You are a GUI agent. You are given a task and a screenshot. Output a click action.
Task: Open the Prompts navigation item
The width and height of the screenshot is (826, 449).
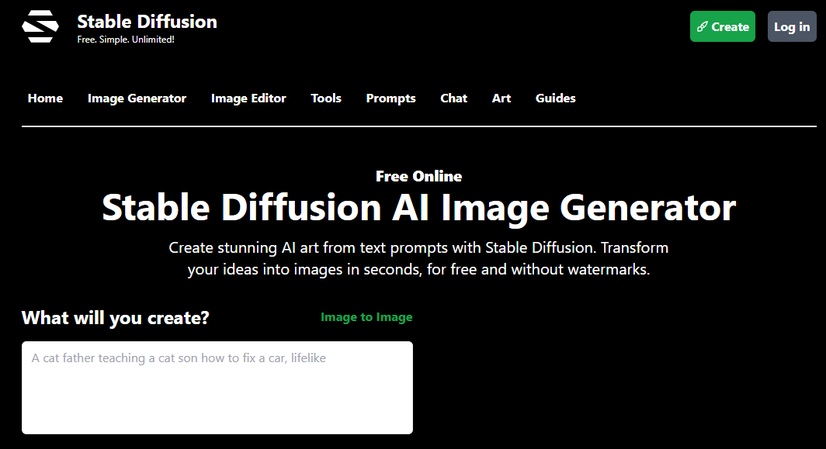pos(391,99)
